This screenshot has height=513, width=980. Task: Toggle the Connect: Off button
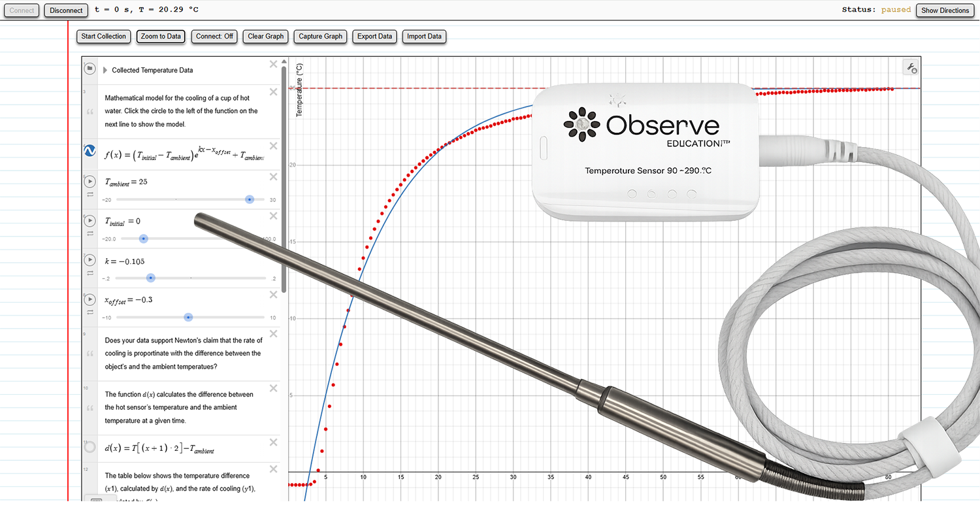214,37
